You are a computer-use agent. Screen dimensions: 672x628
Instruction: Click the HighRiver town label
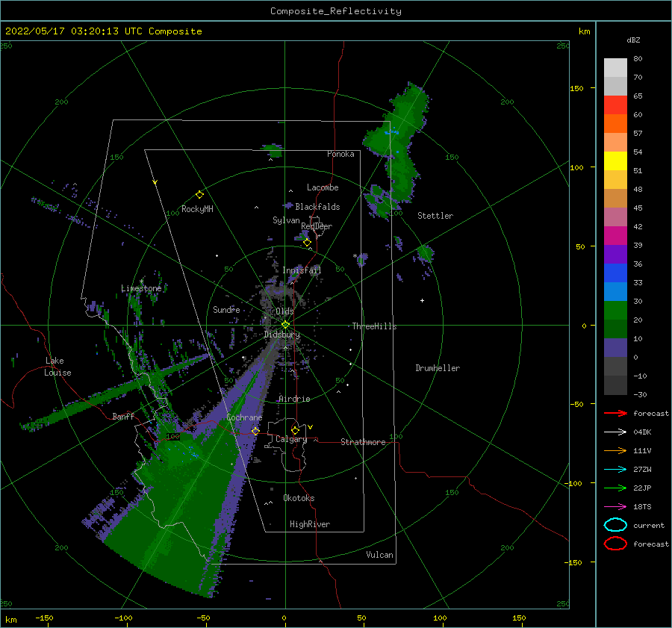310,524
